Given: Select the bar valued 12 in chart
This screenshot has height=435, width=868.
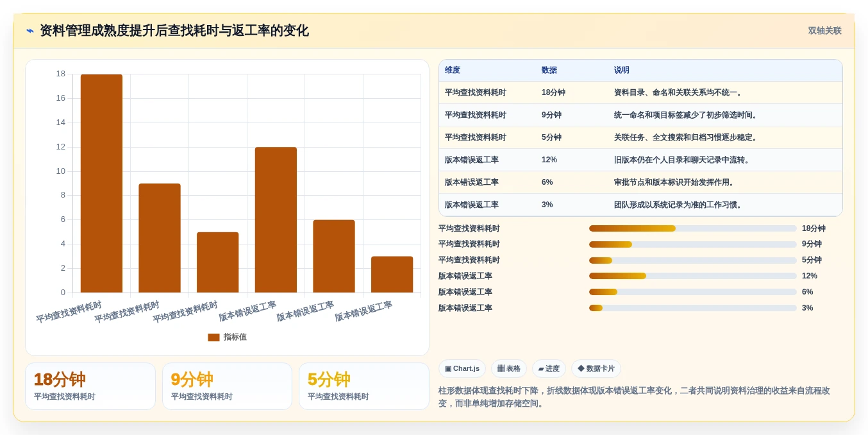Looking at the screenshot, I should click(x=276, y=220).
